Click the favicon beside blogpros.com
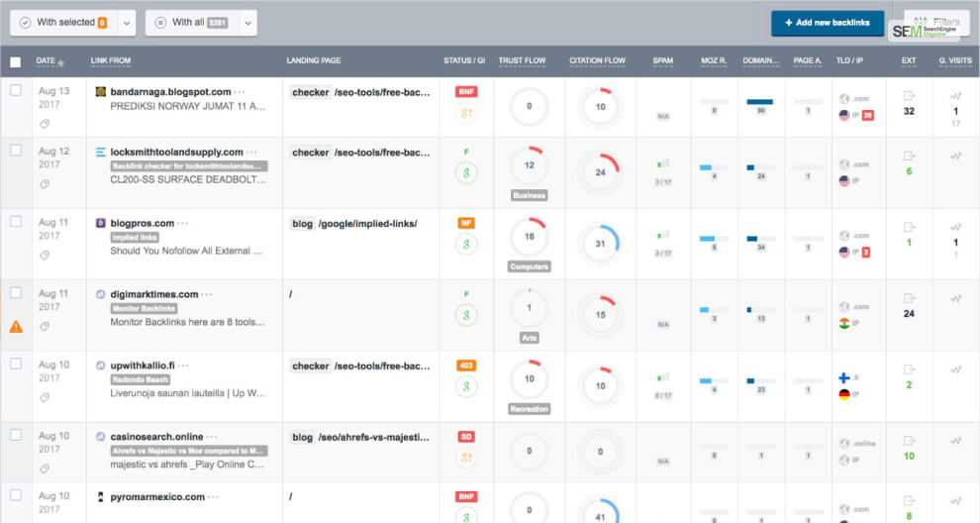 tap(100, 223)
